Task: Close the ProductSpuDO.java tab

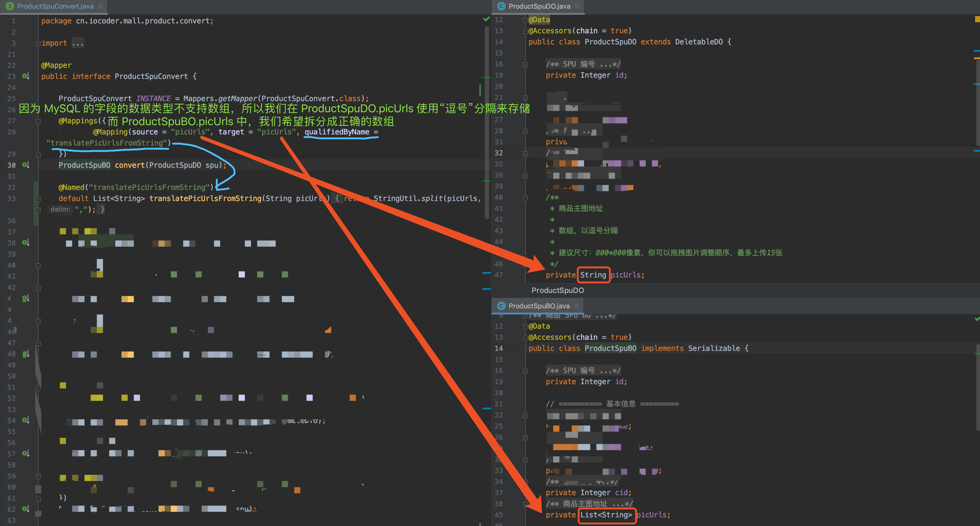Action: [577, 6]
